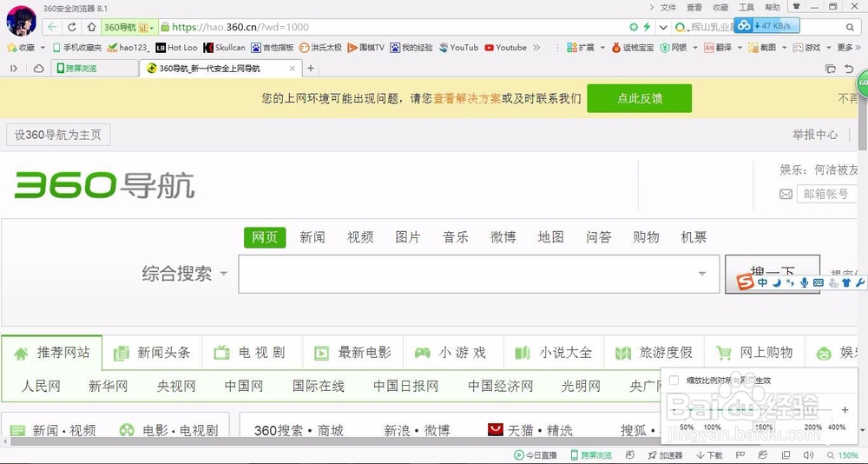
Task: Open the 文件 menu
Action: pos(668,7)
